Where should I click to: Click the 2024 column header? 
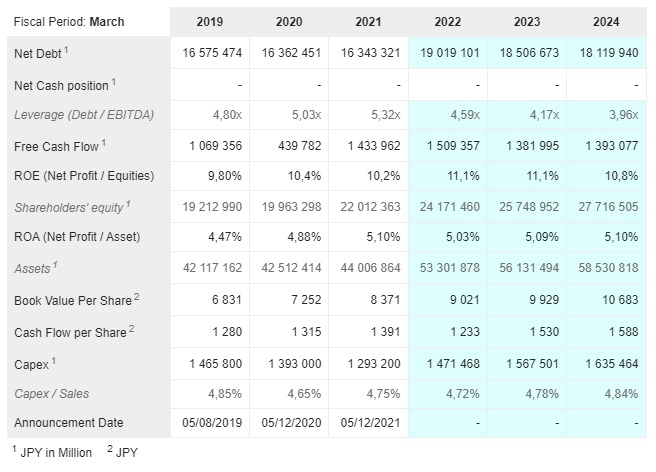click(x=607, y=22)
